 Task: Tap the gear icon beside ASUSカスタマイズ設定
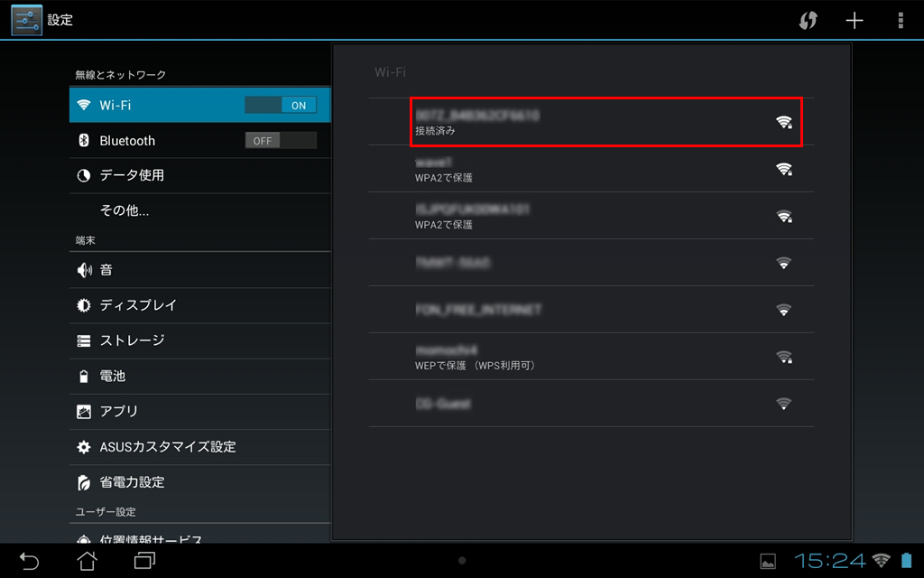(x=84, y=447)
